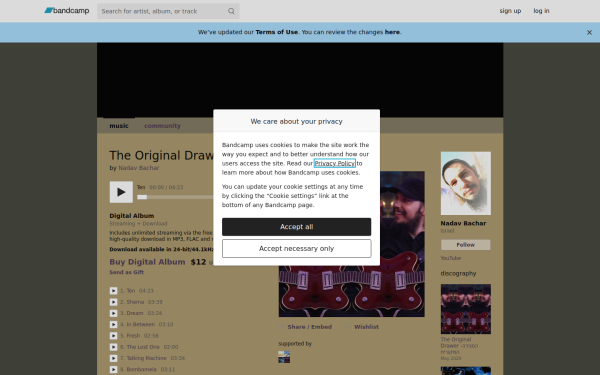Play track 1 Ten
The width and height of the screenshot is (600, 375).
(x=113, y=291)
